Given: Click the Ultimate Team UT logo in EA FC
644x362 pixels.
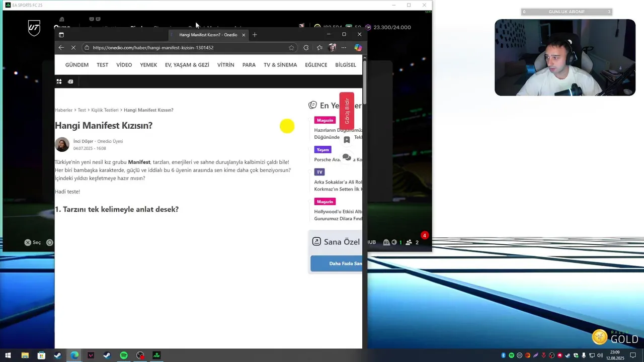Looking at the screenshot, I should coord(34,28).
